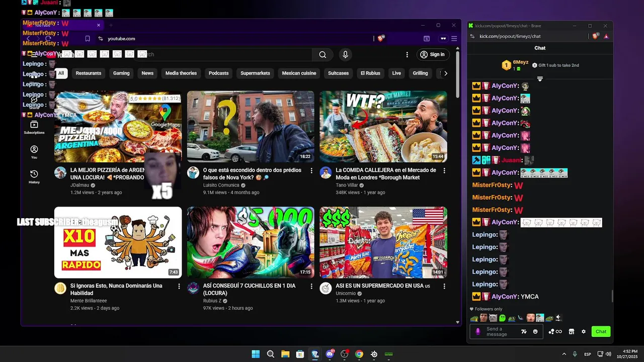
Task: Open options menu for Mente Brillanteee video
Action: pos(179,286)
